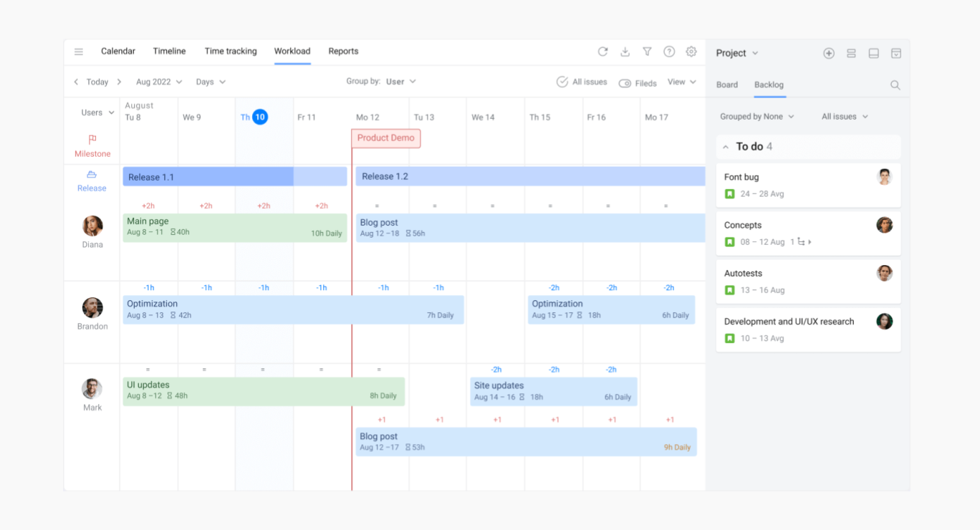Switch to the Time tracking tab
The width and height of the screenshot is (980, 530).
click(x=231, y=52)
